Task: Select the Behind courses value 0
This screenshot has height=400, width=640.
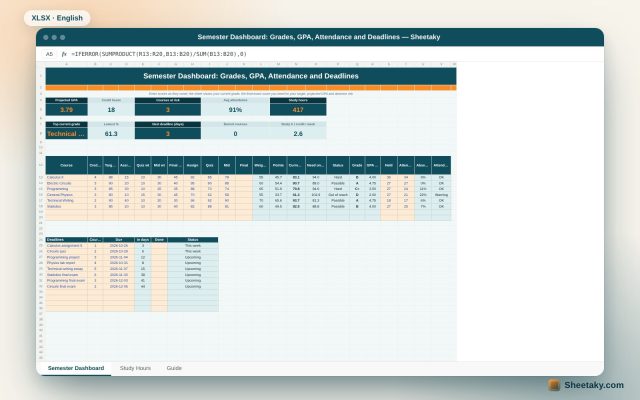Action: click(235, 133)
